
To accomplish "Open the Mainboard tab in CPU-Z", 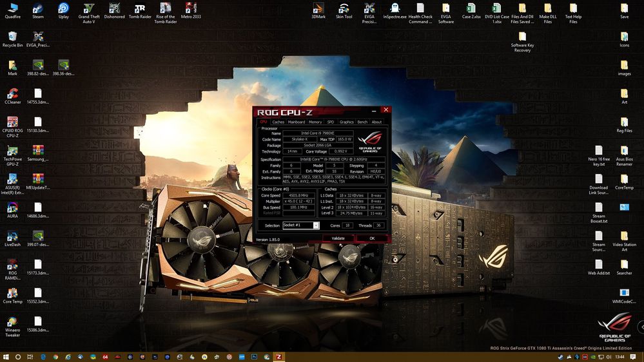I will (296, 122).
